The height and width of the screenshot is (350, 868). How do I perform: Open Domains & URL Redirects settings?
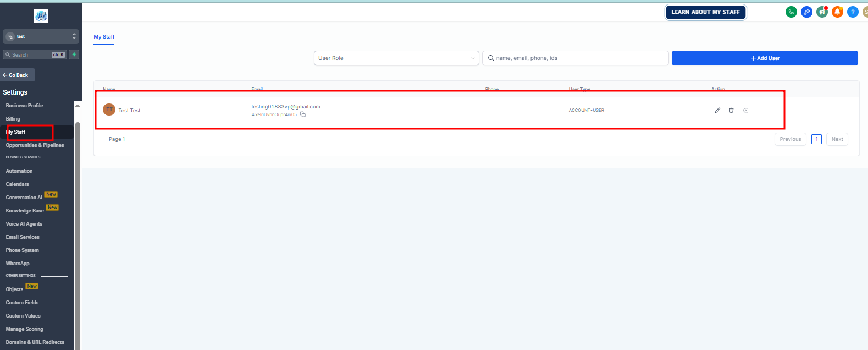(x=35, y=342)
